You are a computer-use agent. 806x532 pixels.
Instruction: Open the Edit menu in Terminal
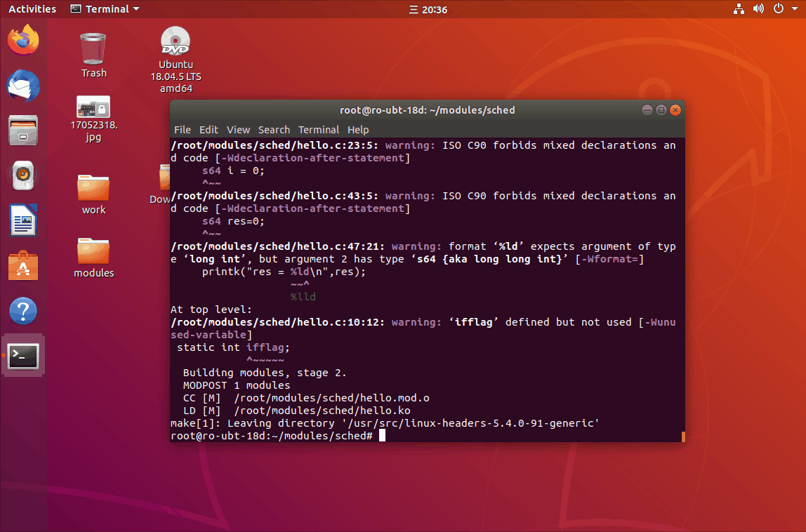click(209, 130)
